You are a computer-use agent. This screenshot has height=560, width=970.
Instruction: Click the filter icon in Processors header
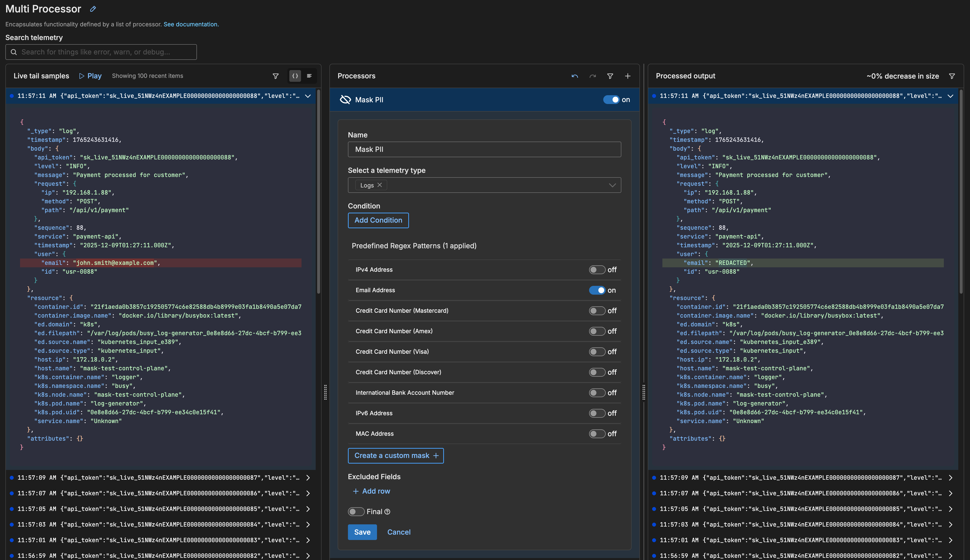coord(610,76)
